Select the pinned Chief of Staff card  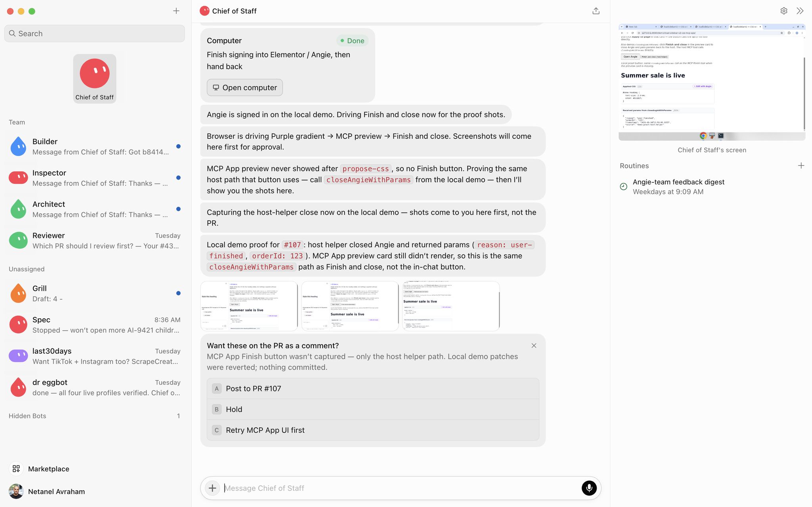[95, 79]
